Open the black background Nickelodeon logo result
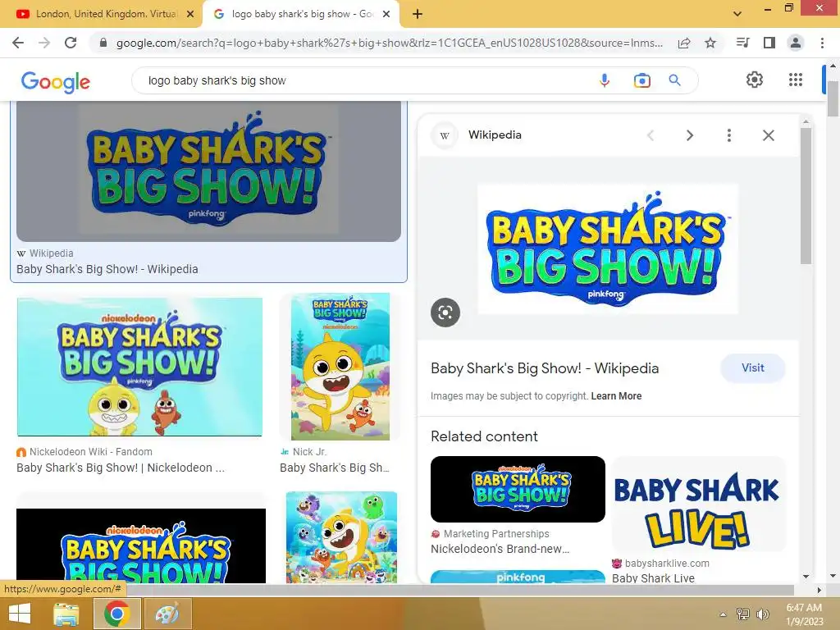 click(141, 546)
